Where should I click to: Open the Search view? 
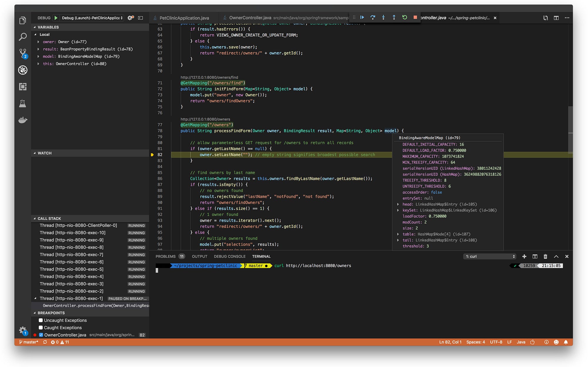(x=23, y=36)
